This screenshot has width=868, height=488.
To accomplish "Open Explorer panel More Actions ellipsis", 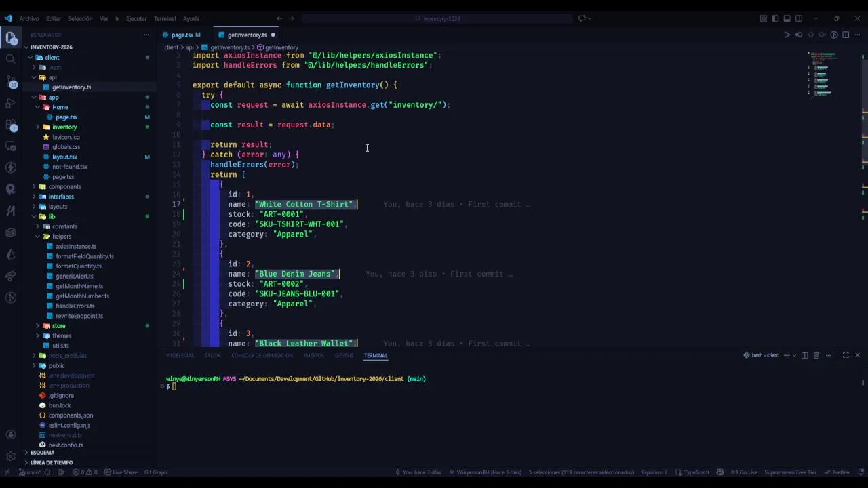I will coord(146,35).
